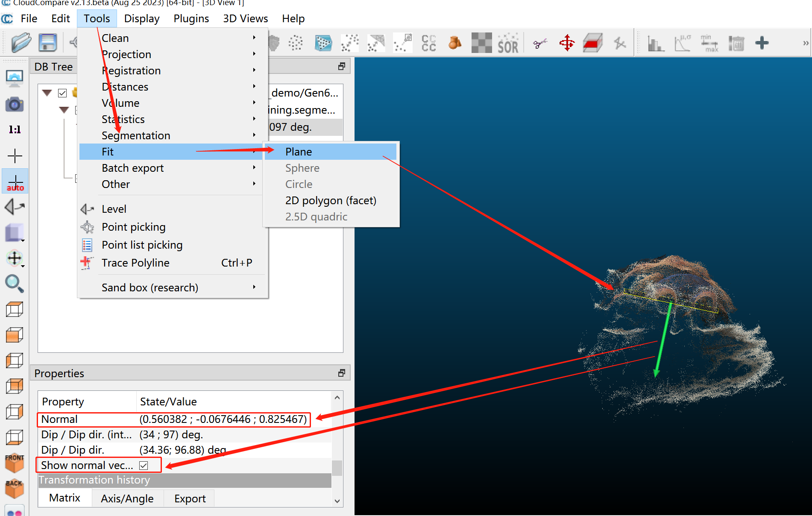Click the Save floppy disk icon
812x516 pixels.
(48, 43)
